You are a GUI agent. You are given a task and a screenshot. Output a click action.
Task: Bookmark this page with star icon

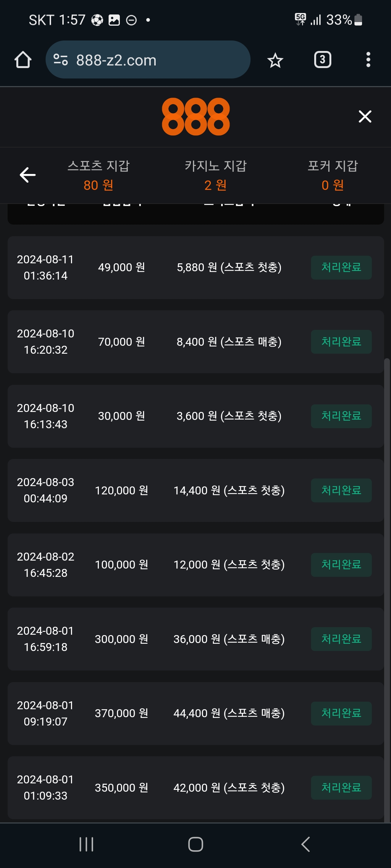275,60
